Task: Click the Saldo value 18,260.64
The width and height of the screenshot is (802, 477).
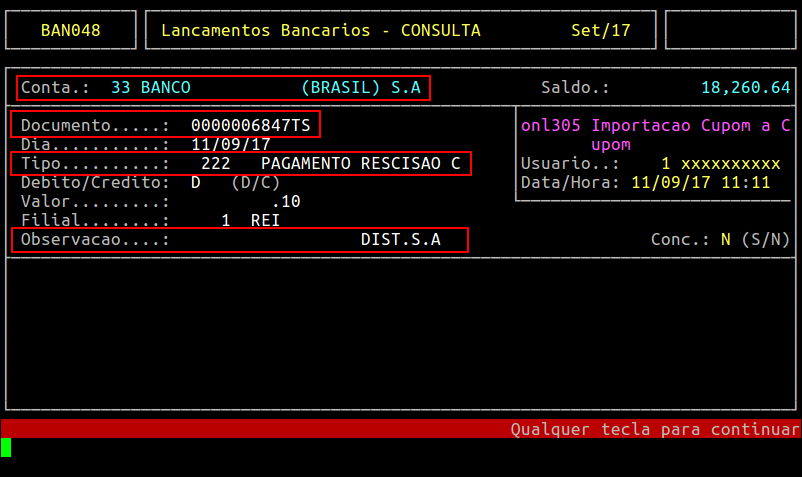Action: tap(745, 87)
